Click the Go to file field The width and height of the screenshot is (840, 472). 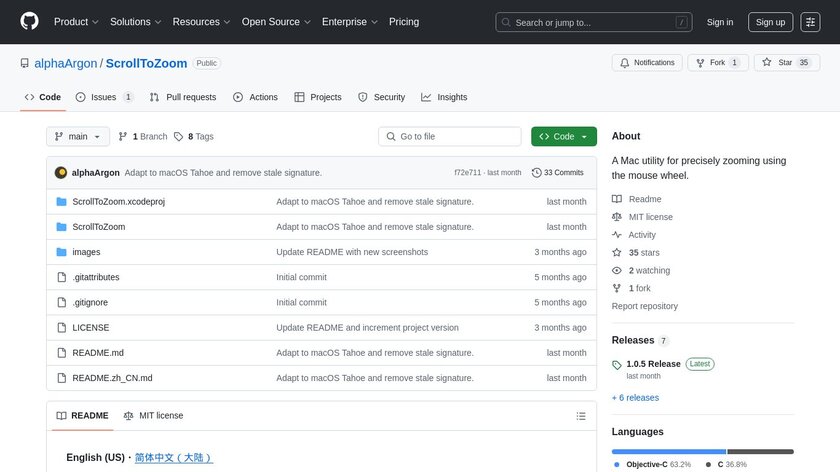click(x=450, y=137)
